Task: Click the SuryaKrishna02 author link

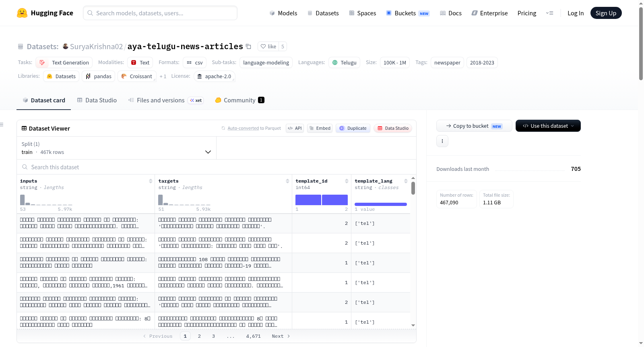Action: coord(96,46)
